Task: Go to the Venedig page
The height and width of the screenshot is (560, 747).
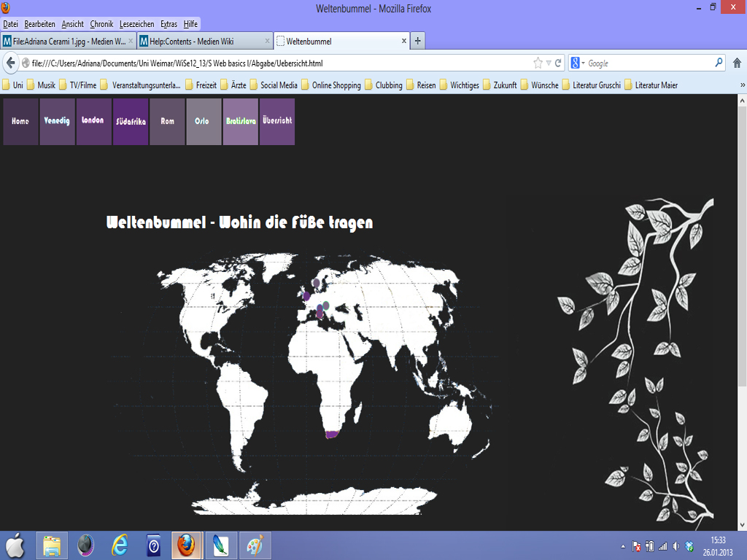Action: [57, 121]
